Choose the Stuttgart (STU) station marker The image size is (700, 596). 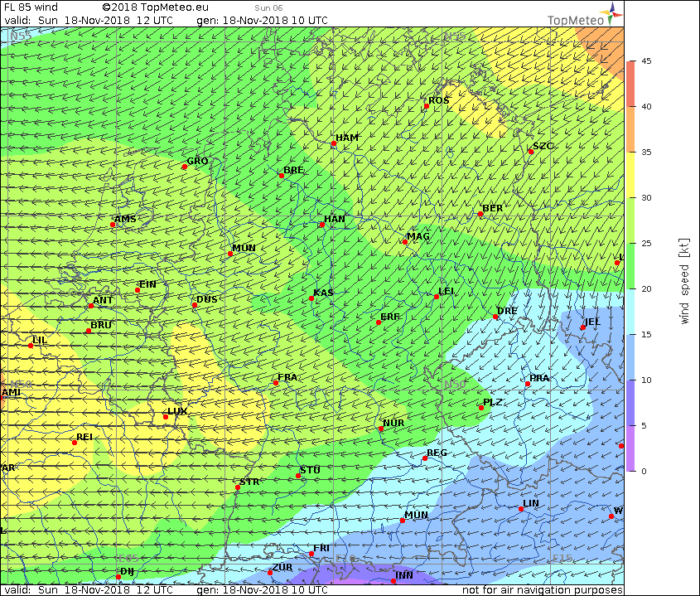298,476
